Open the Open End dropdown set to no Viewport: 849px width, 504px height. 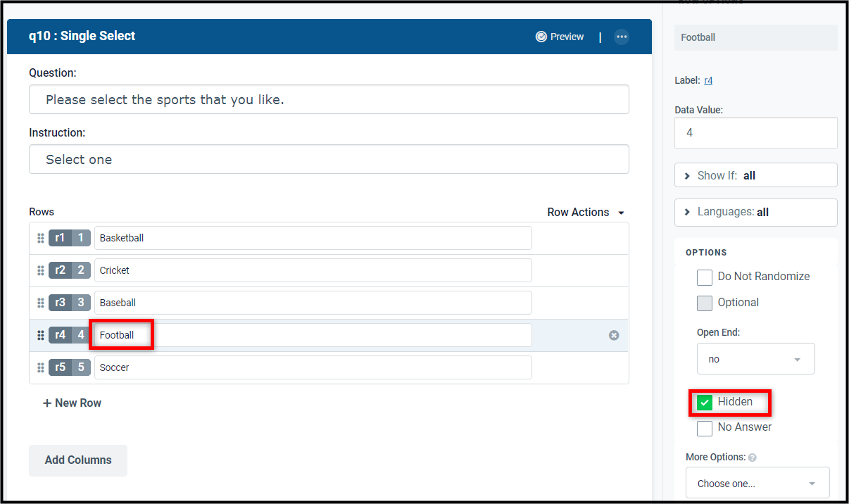point(756,359)
